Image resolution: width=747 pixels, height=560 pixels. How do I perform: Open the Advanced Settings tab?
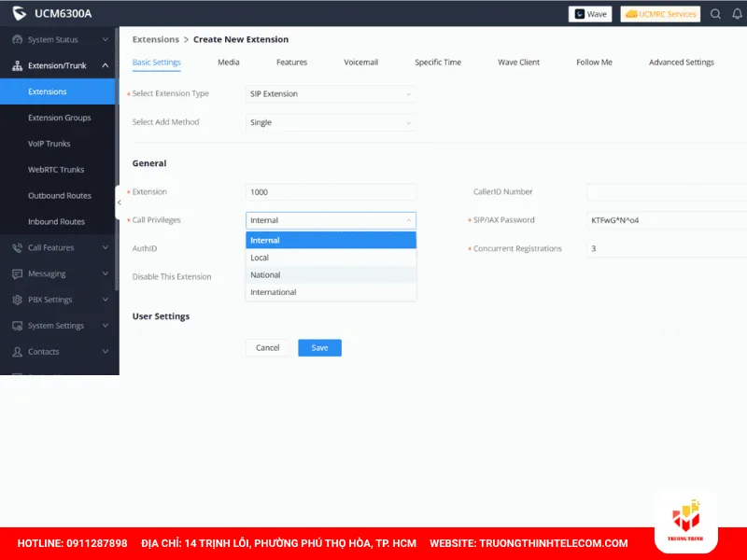pyautogui.click(x=682, y=63)
